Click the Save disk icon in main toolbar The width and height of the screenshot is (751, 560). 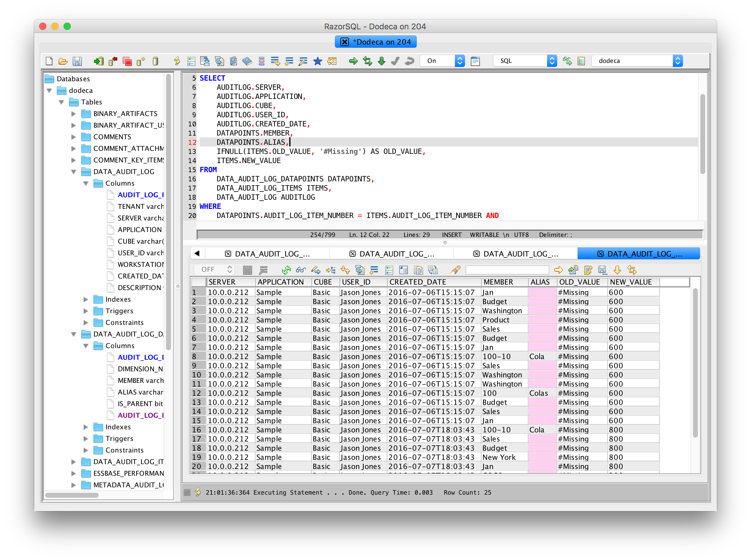[x=77, y=61]
